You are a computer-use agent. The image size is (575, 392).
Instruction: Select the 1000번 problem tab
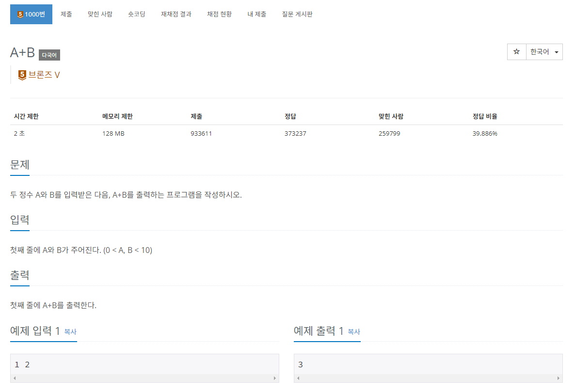coord(31,14)
